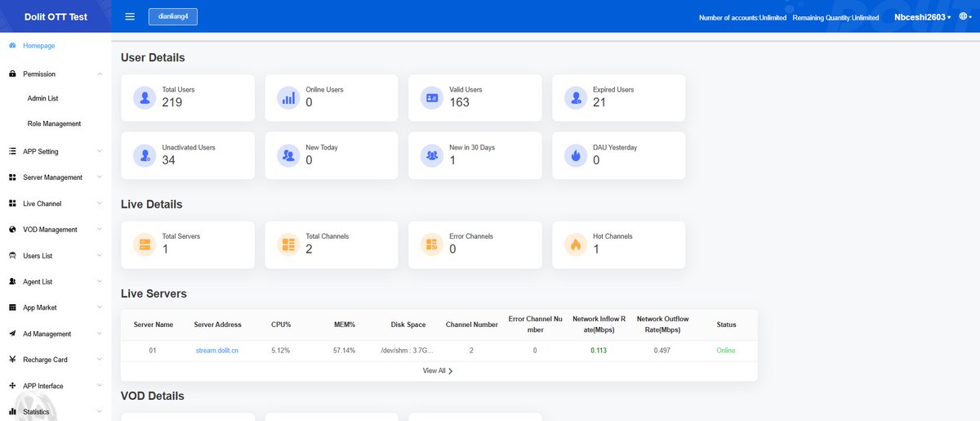Click the APP Setting list icon
Screen dimensions: 980x421
pos(12,151)
